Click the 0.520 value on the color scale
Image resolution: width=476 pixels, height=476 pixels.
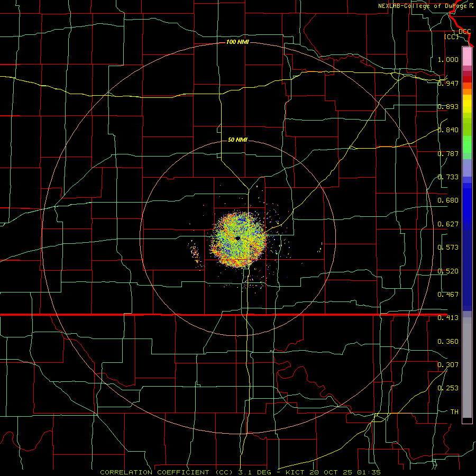tap(448, 271)
